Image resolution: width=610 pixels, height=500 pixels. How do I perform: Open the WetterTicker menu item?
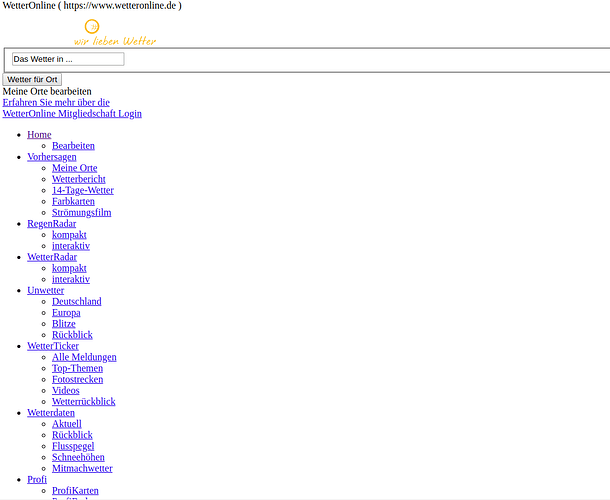(53, 346)
